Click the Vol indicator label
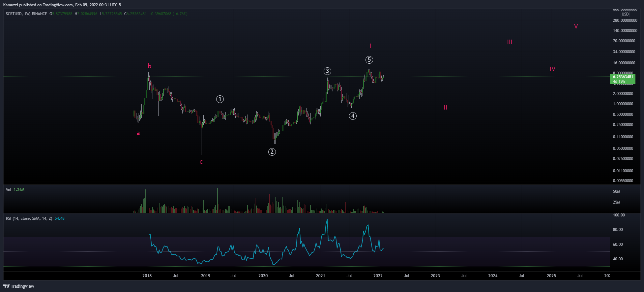Viewport: 644px width, 292px height. (9, 190)
